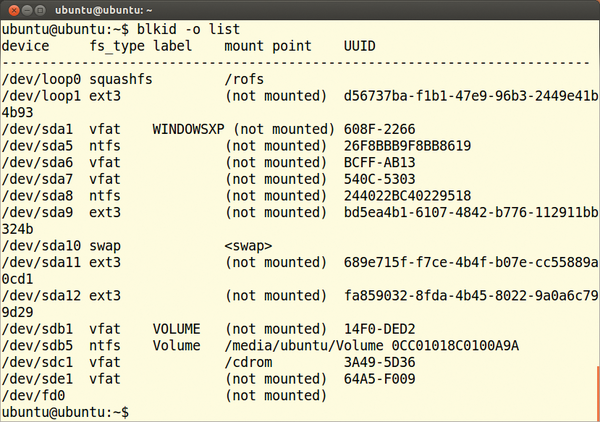Image resolution: width=600 pixels, height=422 pixels.
Task: Click the WINDOWSXP label text
Action: (x=188, y=129)
